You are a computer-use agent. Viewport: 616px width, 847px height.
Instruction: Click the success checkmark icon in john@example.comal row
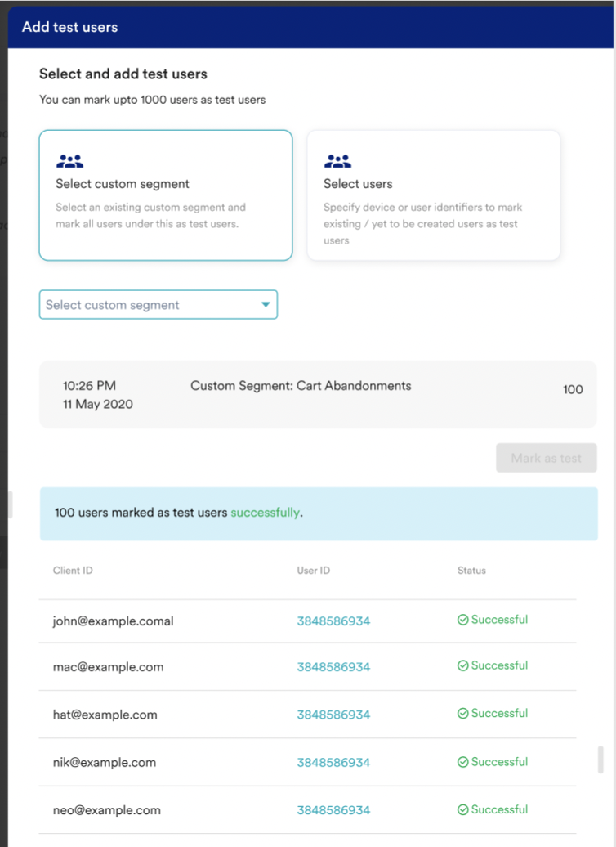pyautogui.click(x=462, y=620)
